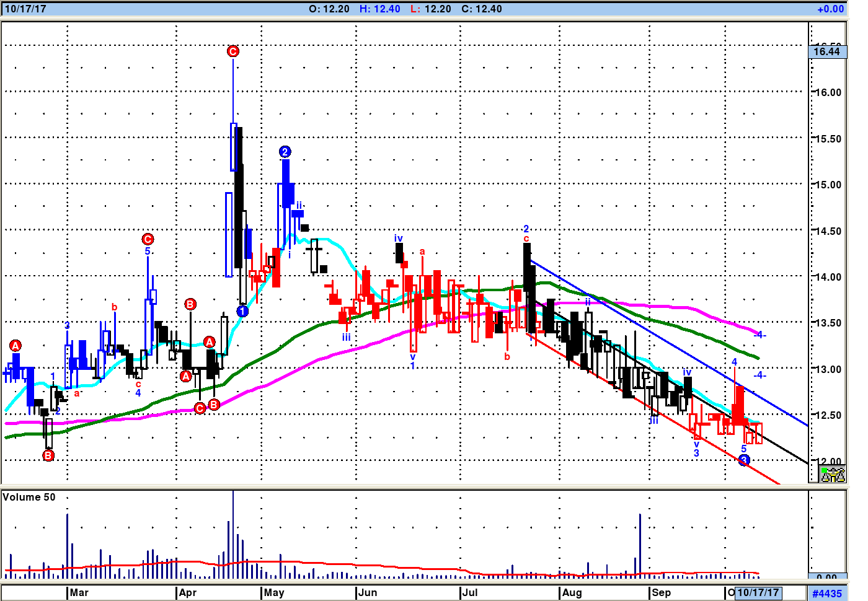
Task: Click the high price H: 12.40 readout
Action: (380, 9)
